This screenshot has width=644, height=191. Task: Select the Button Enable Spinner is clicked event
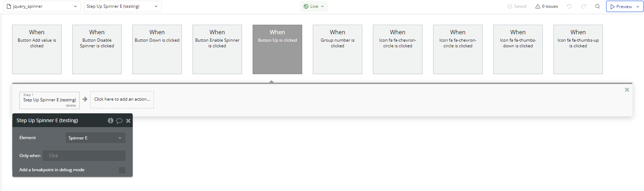(x=217, y=49)
